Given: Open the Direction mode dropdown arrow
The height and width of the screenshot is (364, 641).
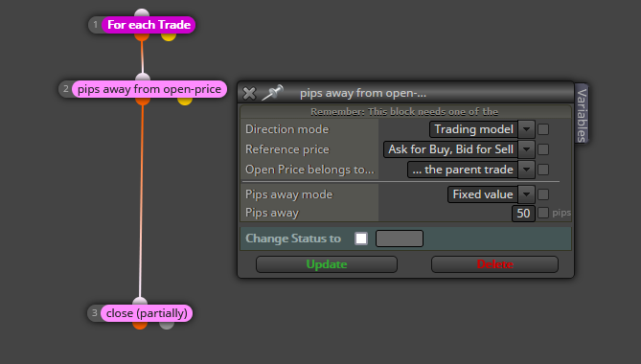Looking at the screenshot, I should click(x=527, y=129).
